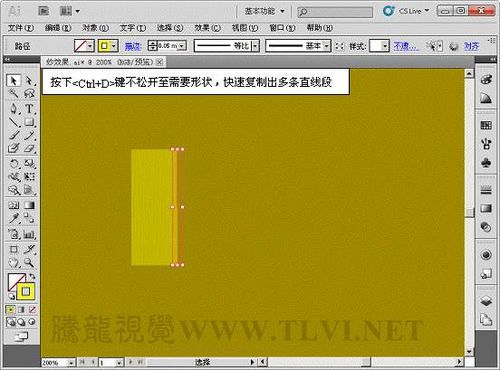Select the Zoom magnifier tool
This screenshot has width=500, height=370.
[x=29, y=263]
